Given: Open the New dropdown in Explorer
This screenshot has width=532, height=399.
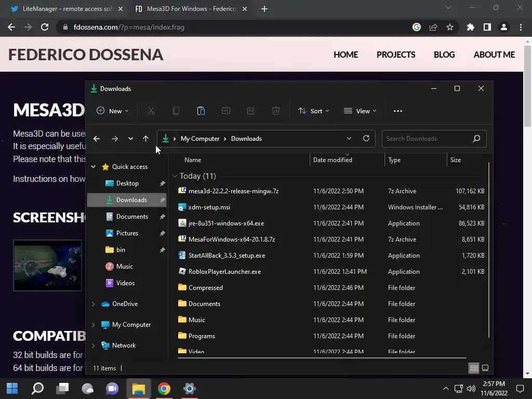Looking at the screenshot, I should coord(113,111).
